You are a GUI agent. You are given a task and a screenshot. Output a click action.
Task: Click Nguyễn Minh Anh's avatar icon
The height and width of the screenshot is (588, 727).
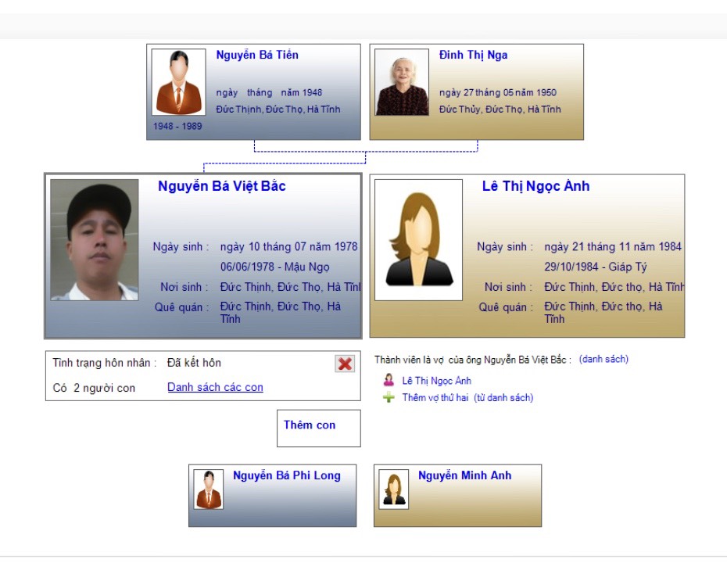(x=394, y=489)
